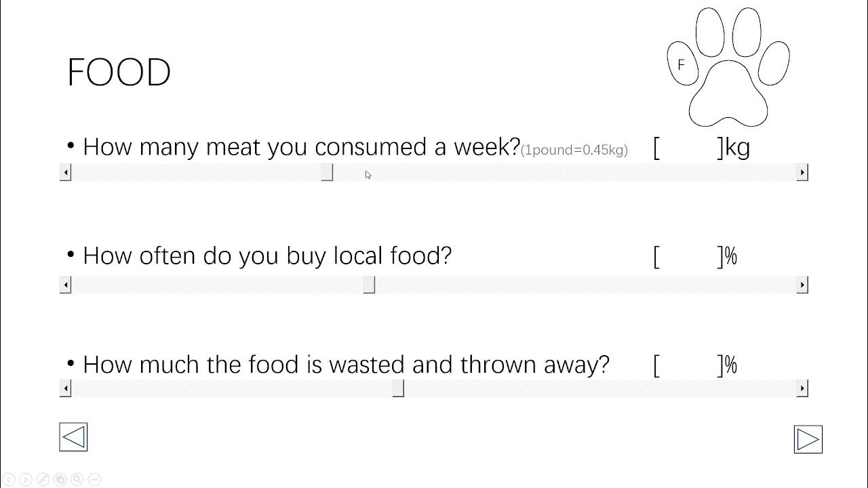Click the local food slider thumb
The image size is (868, 488).
369,285
